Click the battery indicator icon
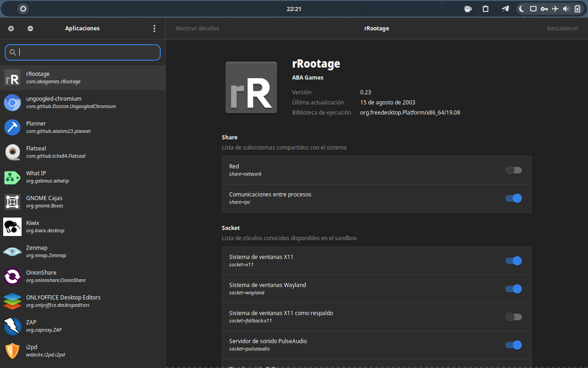588x368 pixels. click(x=577, y=9)
